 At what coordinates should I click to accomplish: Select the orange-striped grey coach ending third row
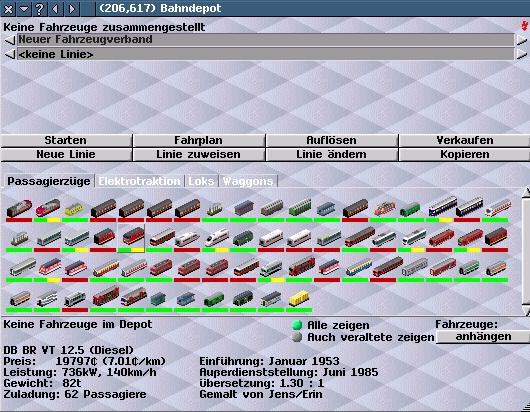coord(496,268)
